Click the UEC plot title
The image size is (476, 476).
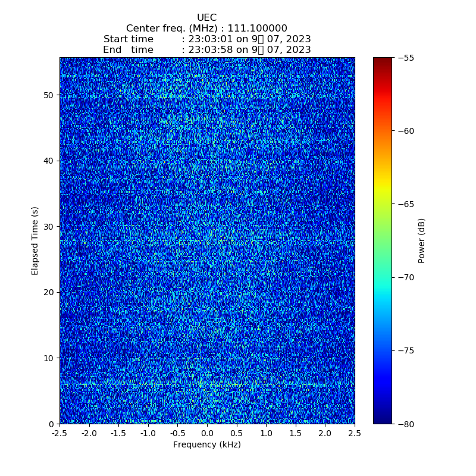click(206, 18)
